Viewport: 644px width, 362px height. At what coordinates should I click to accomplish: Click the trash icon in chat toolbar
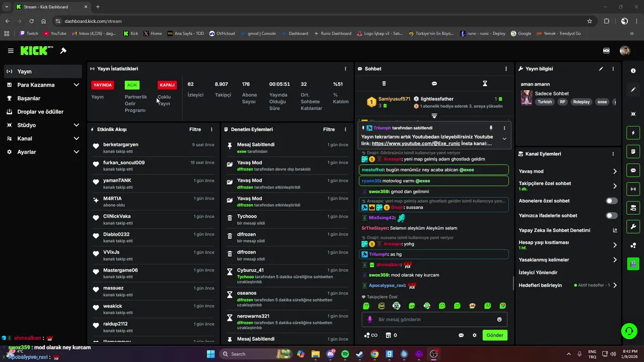tap(384, 83)
